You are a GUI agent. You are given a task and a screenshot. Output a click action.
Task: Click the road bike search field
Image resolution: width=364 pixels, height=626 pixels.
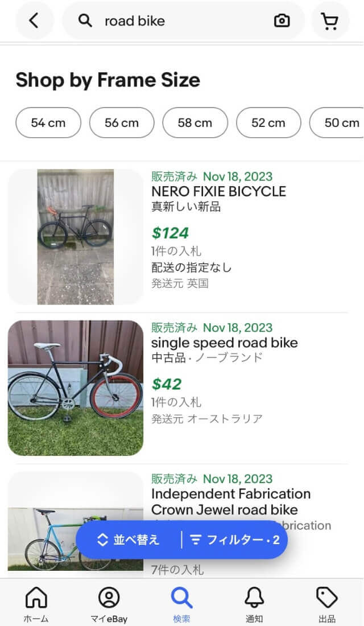182,21
